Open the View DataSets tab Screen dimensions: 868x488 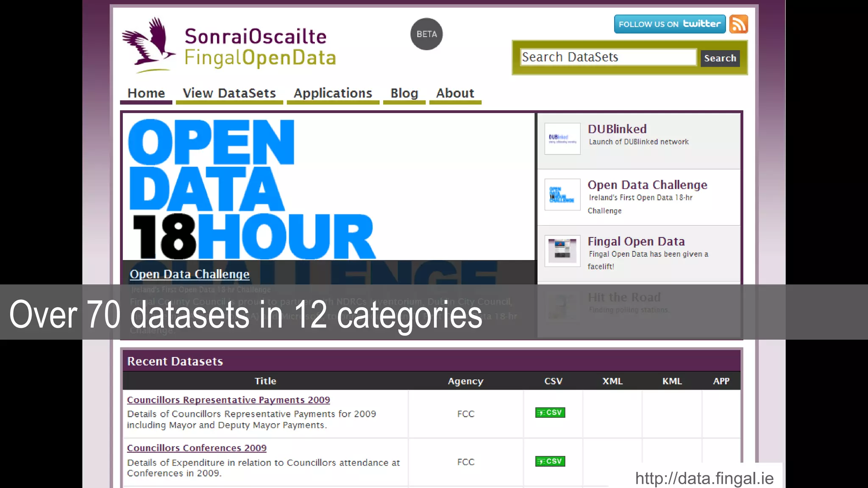click(229, 93)
